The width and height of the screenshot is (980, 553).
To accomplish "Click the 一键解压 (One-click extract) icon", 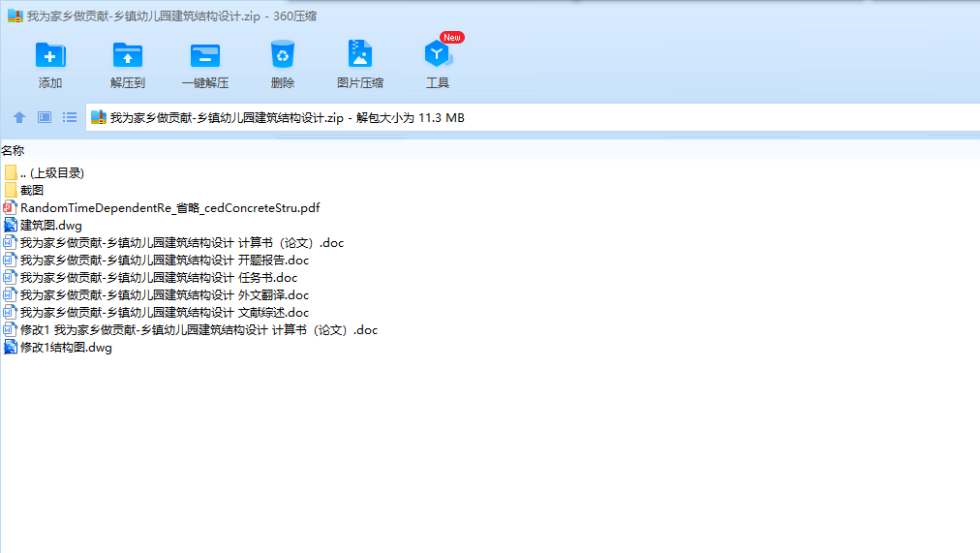I will pos(205,55).
